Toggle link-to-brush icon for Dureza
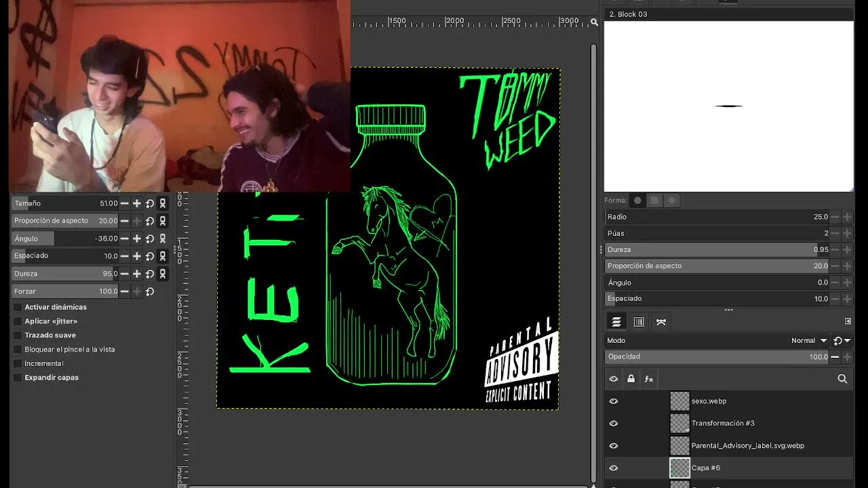 pyautogui.click(x=163, y=274)
